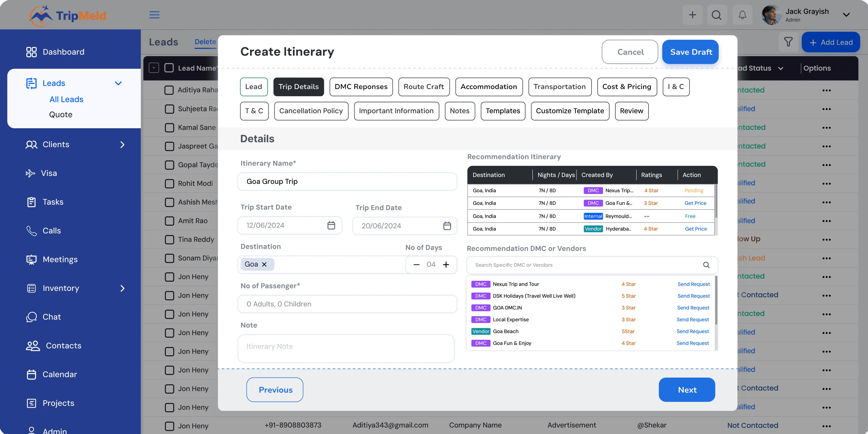The image size is (868, 434).
Task: Open Jack Grayish profile dropdown arrow
Action: [x=846, y=15]
